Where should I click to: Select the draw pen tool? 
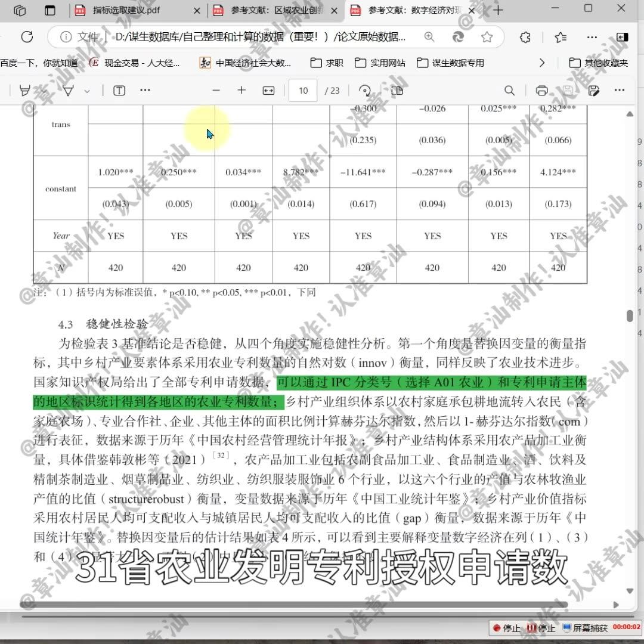point(68,90)
